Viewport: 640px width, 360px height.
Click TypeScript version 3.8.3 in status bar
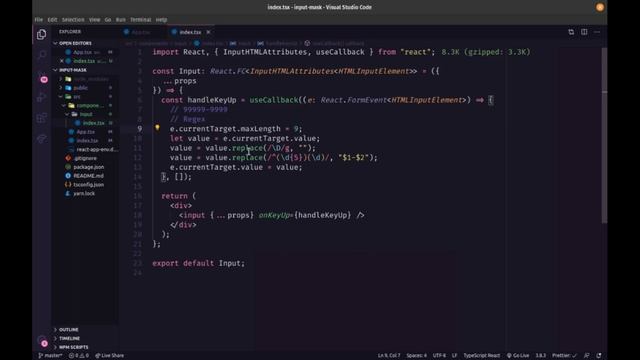(x=540, y=356)
